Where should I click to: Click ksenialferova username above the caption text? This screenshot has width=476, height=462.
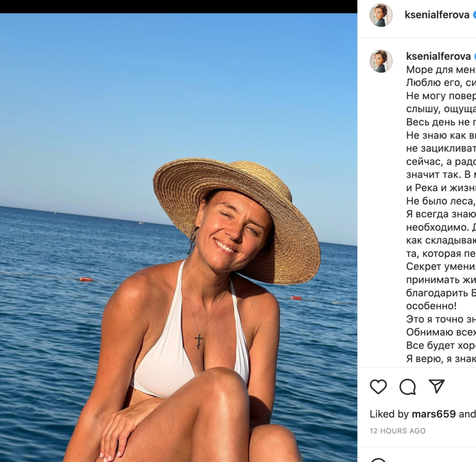click(x=438, y=56)
